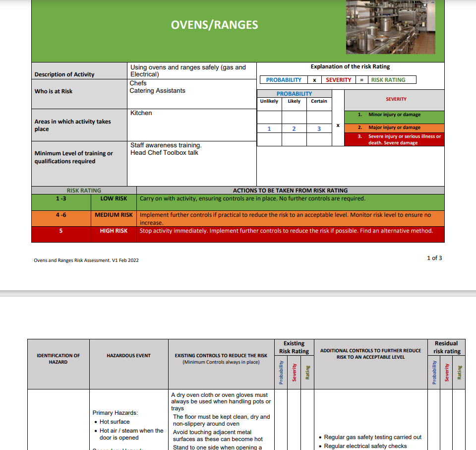This screenshot has width=476, height=450.
Task: Select the PROBABILITY header label
Action: click(294, 93)
